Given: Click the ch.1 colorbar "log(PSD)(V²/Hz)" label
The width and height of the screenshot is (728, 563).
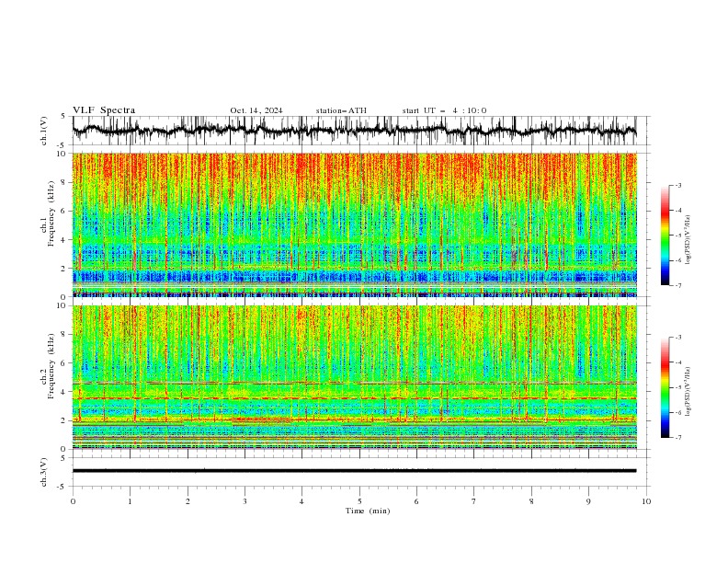Looking at the screenshot, I should [688, 240].
